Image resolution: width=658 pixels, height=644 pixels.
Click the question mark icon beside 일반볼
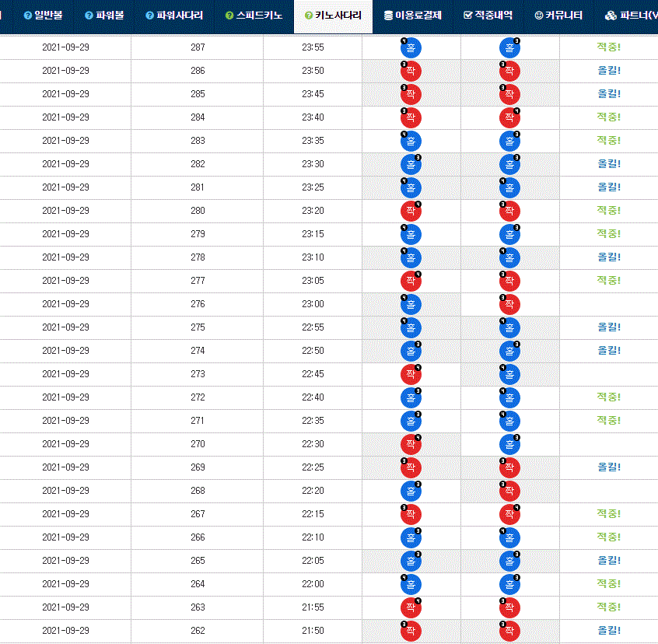pyautogui.click(x=28, y=16)
